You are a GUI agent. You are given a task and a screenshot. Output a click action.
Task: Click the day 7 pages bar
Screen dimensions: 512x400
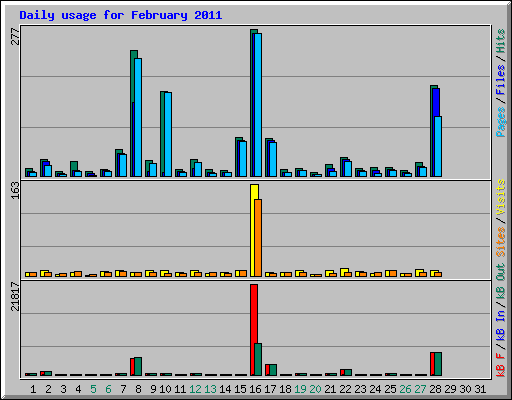click(x=123, y=165)
